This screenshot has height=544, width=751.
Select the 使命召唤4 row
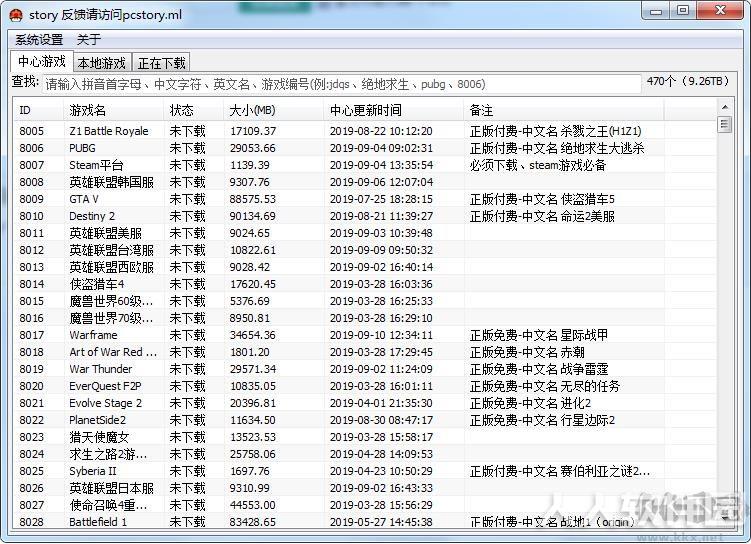point(365,505)
